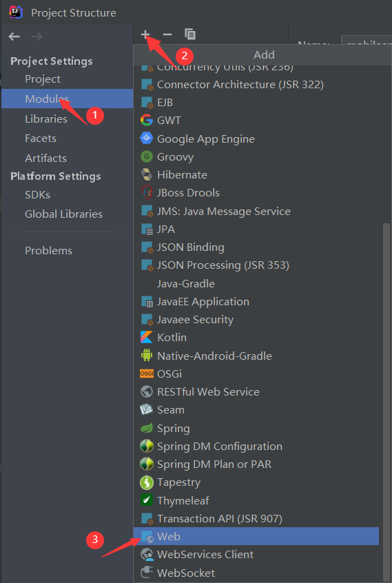Click the green Groovy icon
Image resolution: width=392 pixels, height=583 pixels.
pos(147,156)
